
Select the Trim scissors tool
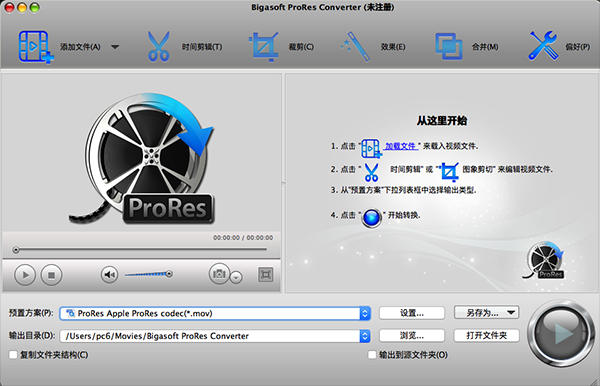click(x=158, y=47)
